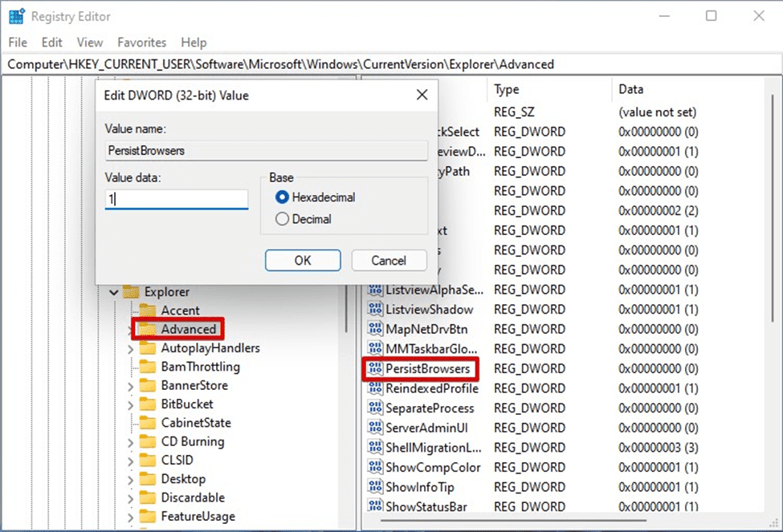Open the Favorites menu

point(141,43)
